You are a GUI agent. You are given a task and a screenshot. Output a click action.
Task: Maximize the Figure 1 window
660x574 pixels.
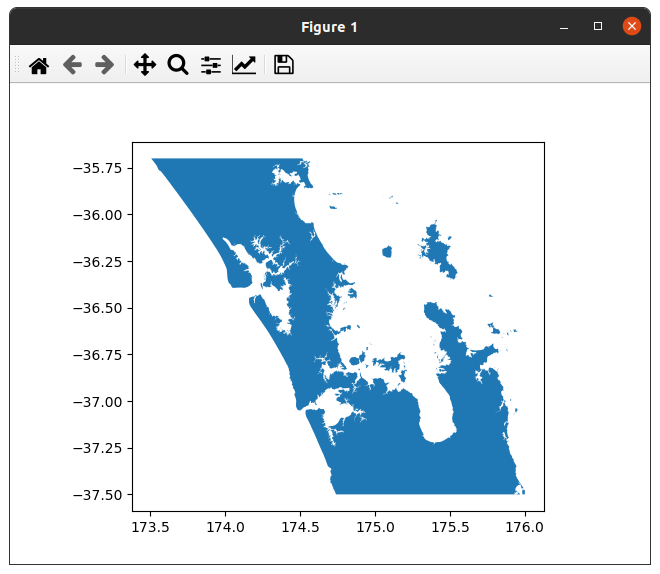pyautogui.click(x=598, y=26)
